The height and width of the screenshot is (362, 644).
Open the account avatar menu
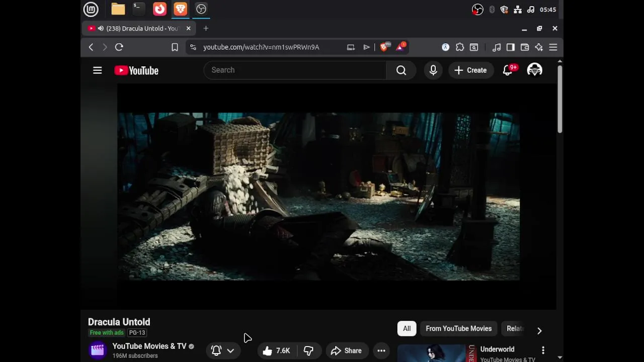534,70
